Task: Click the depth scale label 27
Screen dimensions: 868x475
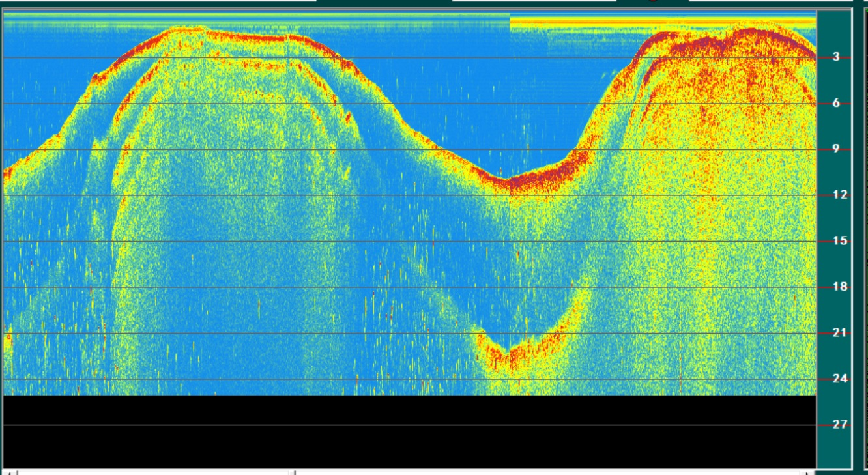Action: [840, 425]
